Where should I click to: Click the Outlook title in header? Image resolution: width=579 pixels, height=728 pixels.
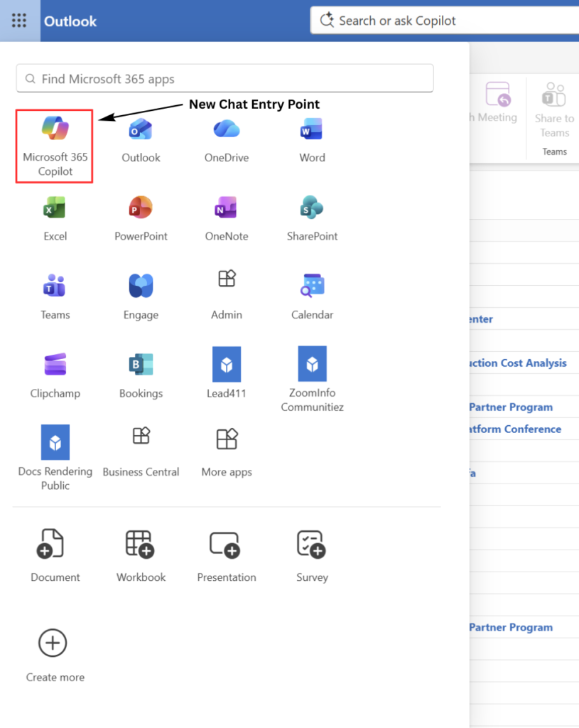[70, 21]
